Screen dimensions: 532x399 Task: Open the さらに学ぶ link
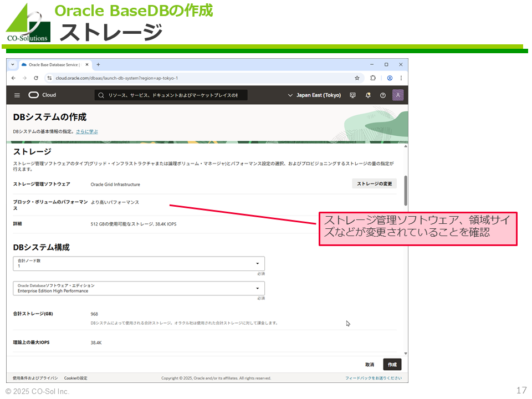click(x=87, y=132)
